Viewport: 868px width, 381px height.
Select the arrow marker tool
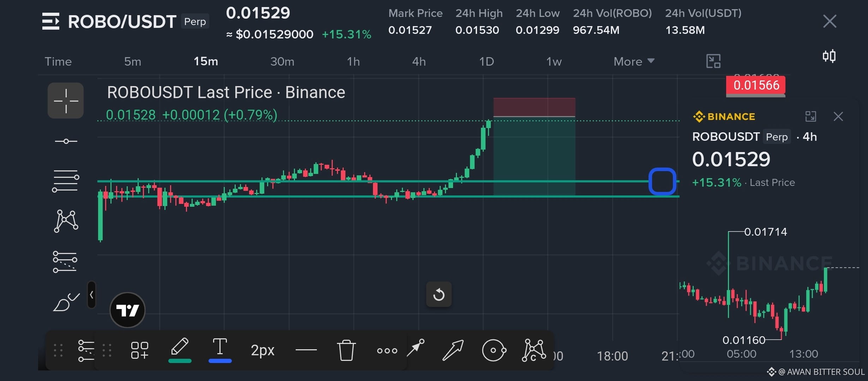click(x=416, y=348)
